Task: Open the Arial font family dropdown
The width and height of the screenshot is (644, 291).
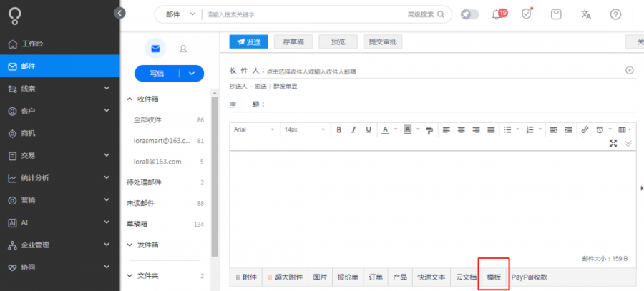Action: (254, 129)
